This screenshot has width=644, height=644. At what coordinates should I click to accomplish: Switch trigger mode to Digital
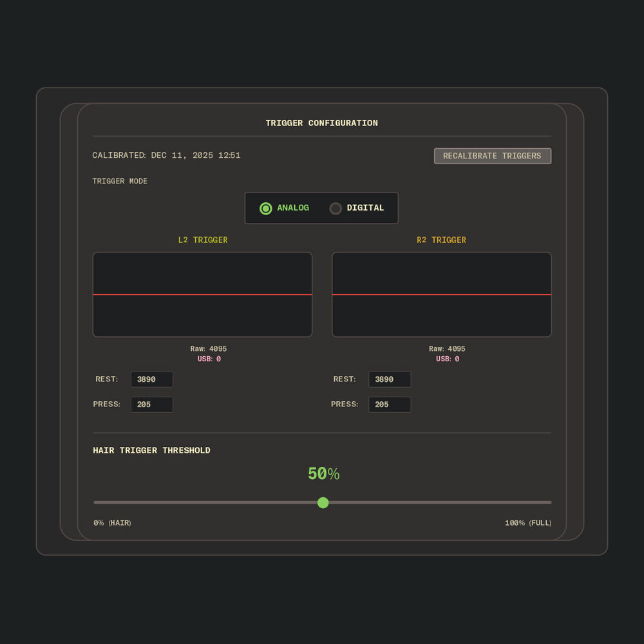[357, 208]
